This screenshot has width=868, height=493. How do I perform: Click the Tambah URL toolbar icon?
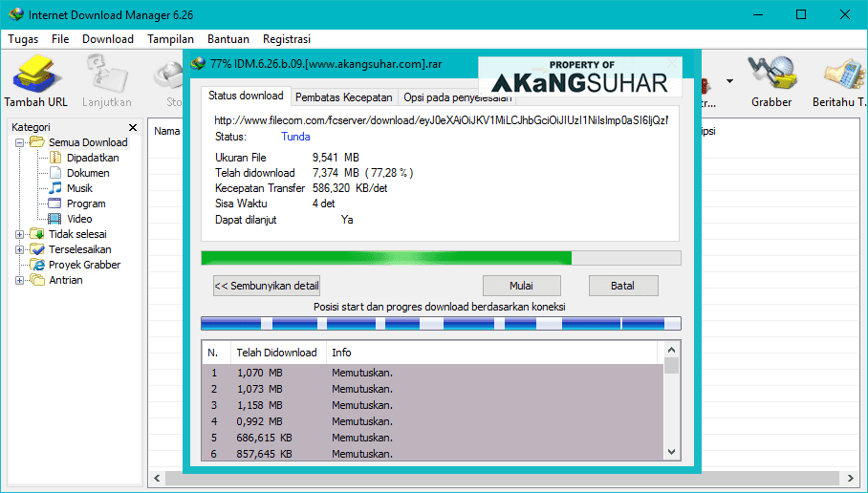[x=37, y=73]
